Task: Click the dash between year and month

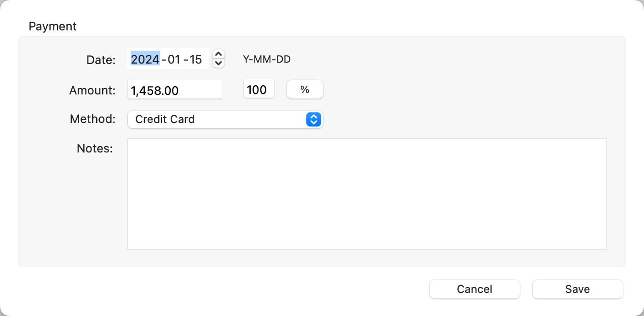Action: click(x=164, y=59)
